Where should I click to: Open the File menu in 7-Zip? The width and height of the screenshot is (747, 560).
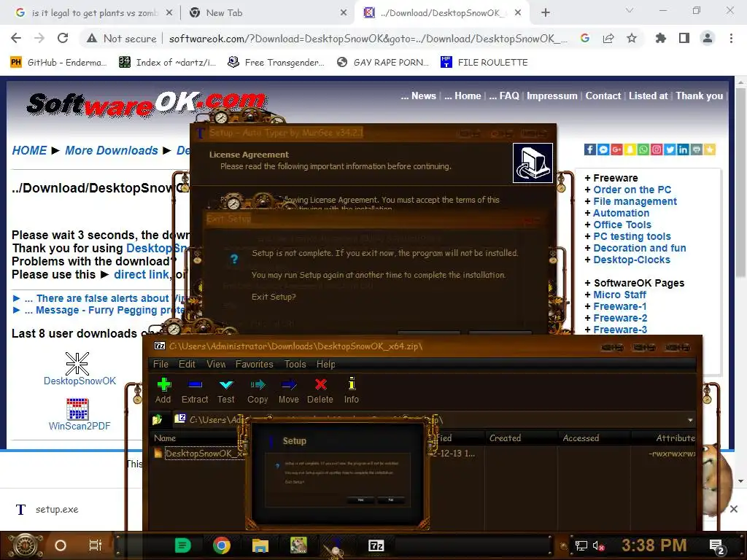click(160, 364)
